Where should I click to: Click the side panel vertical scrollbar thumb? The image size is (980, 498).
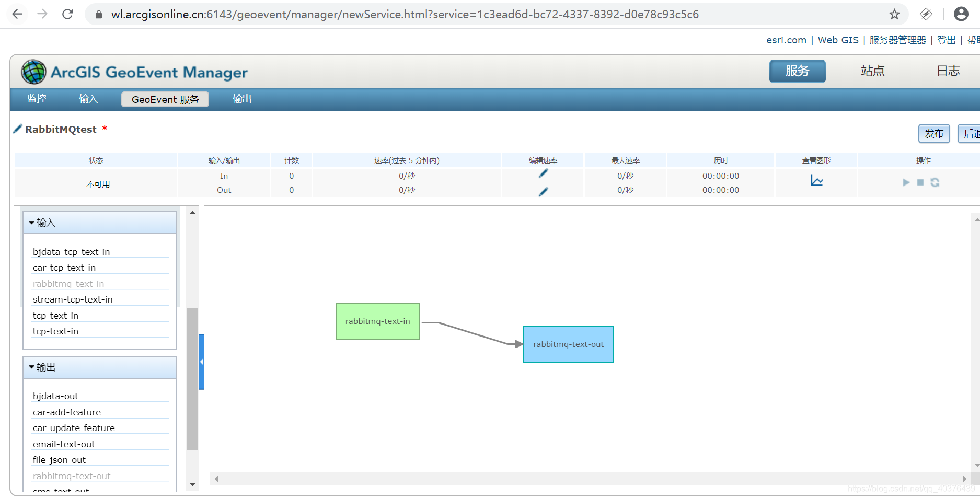tap(192, 378)
